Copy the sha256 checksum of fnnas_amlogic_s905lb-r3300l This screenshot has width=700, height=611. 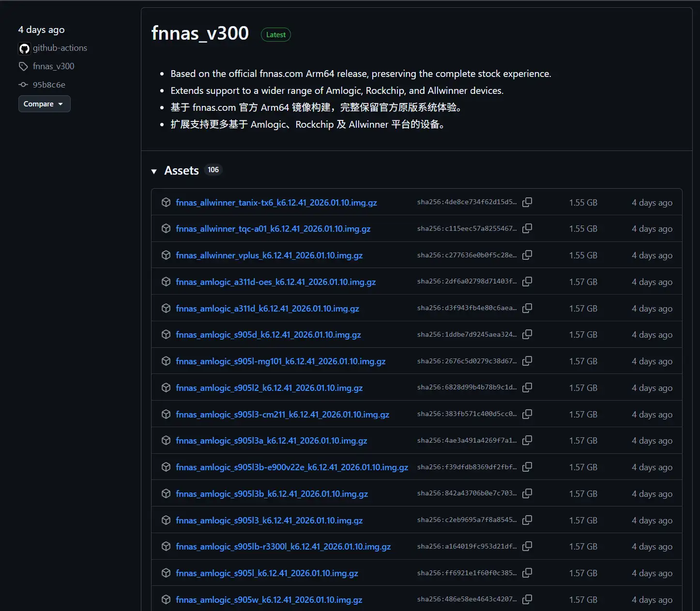(527, 546)
